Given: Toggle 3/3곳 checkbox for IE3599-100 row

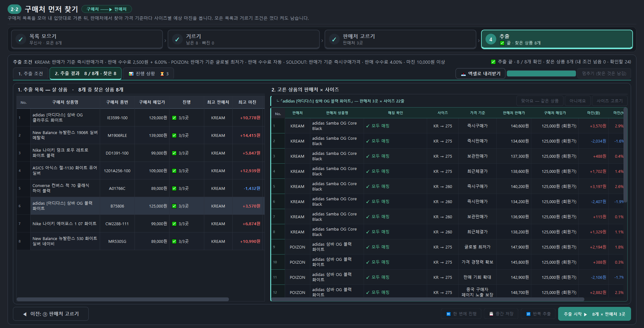Looking at the screenshot, I should tap(174, 118).
